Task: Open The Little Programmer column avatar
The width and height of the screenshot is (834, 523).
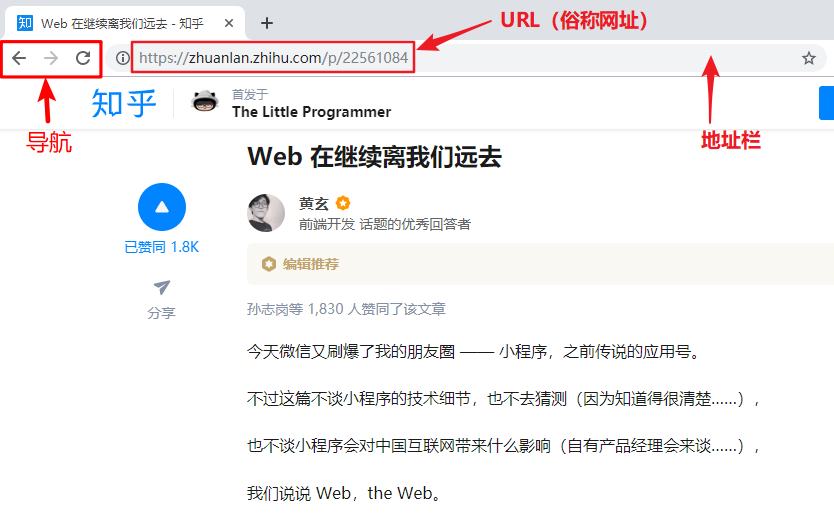Action: (205, 102)
